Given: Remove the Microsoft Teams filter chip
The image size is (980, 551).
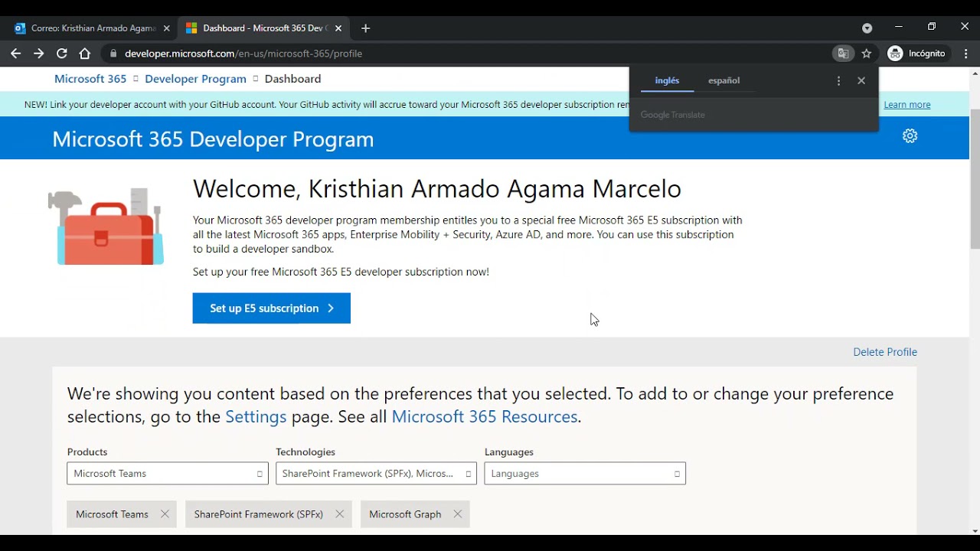Looking at the screenshot, I should (165, 514).
